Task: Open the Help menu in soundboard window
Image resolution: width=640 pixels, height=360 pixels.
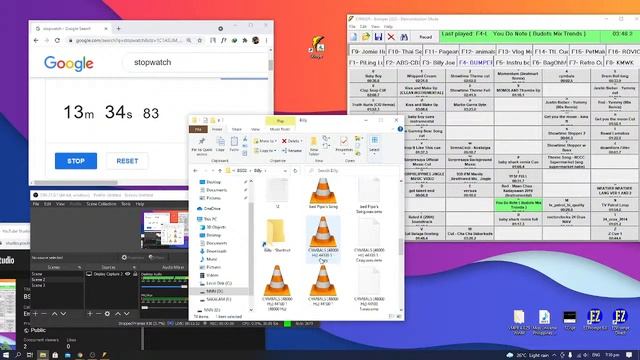Action: click(x=388, y=27)
